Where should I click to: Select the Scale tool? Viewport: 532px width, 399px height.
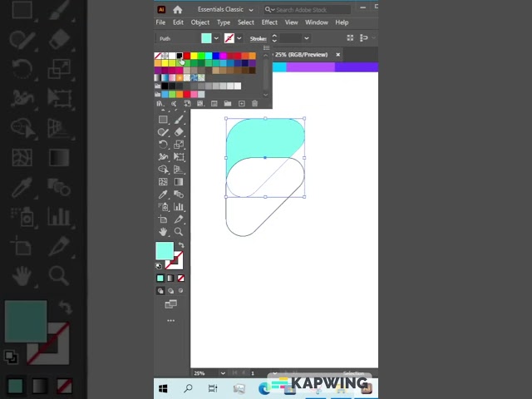coord(179,145)
